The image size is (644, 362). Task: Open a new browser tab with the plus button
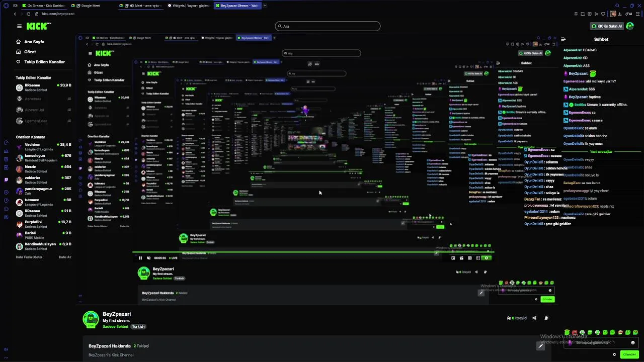[x=265, y=6]
